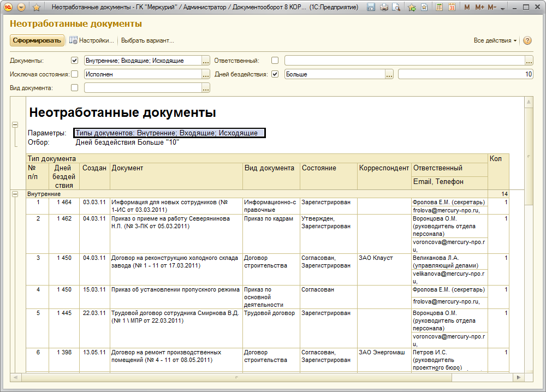This screenshot has height=392, width=546.
Task: Click the Исполнен state field
Action: [143, 74]
